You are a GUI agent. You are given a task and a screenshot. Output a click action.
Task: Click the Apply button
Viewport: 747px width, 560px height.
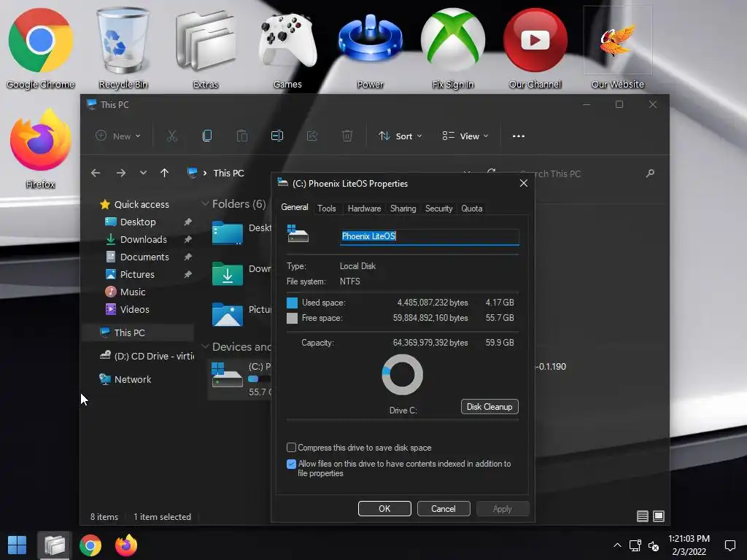point(502,508)
